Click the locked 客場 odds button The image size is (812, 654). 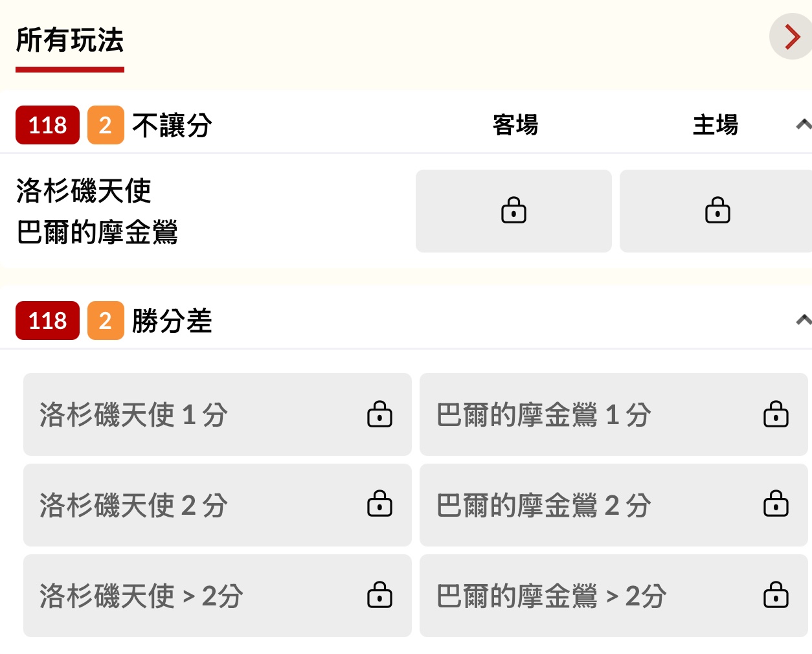point(513,211)
